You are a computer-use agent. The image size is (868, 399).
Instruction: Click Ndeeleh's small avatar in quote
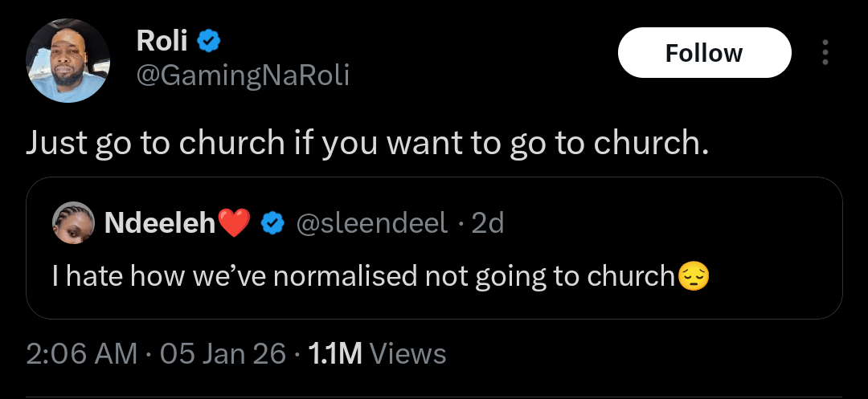(x=72, y=222)
